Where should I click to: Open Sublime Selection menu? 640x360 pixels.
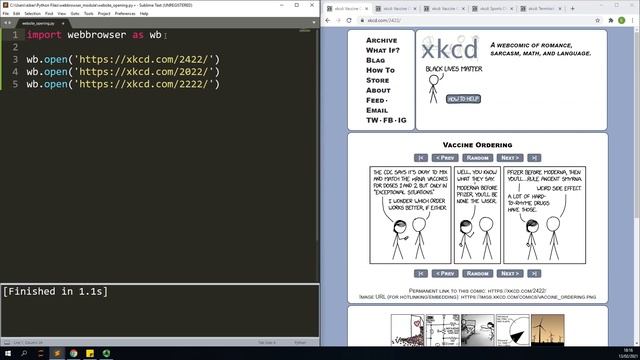tap(32, 13)
